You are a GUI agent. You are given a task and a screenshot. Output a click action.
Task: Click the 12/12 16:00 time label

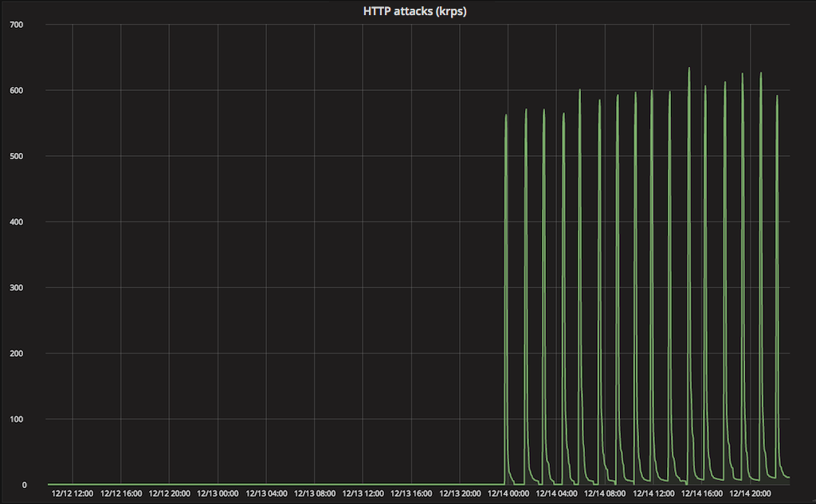[121, 494]
